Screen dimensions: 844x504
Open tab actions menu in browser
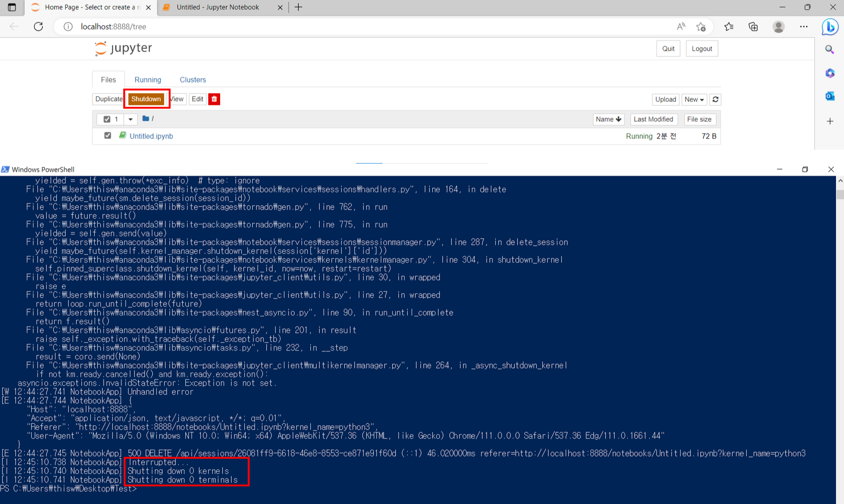[x=12, y=7]
